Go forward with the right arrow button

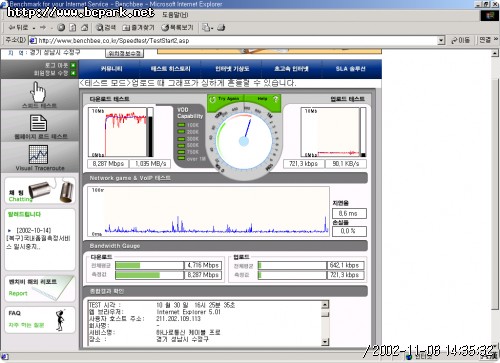(x=43, y=28)
